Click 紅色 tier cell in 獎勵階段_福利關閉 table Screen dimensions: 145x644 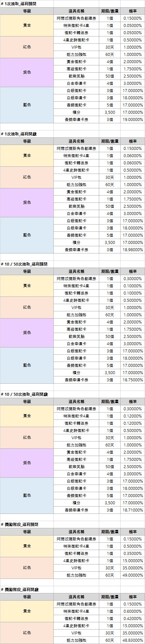click(x=27, y=568)
